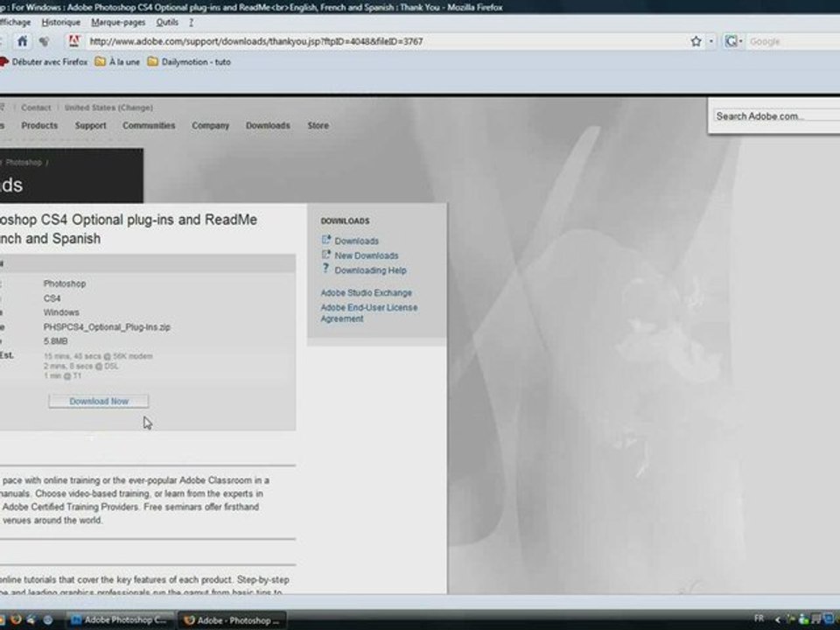The height and width of the screenshot is (630, 840).
Task: Open the Affichage menu
Action: click(x=15, y=23)
